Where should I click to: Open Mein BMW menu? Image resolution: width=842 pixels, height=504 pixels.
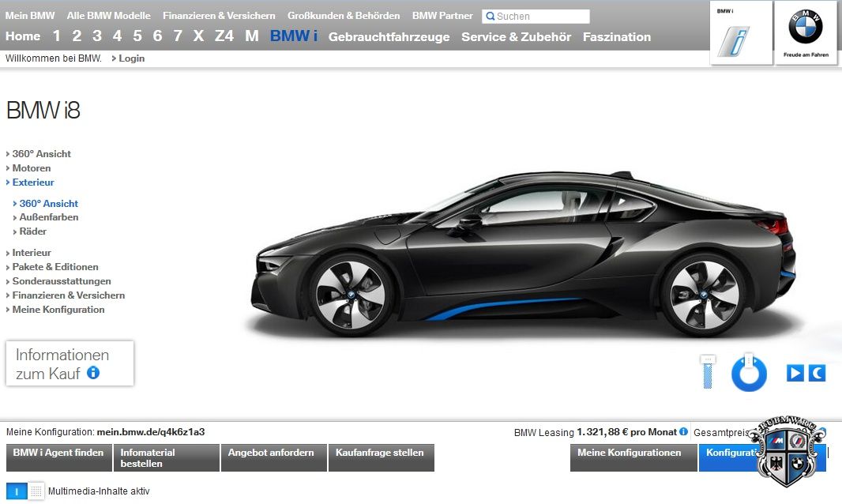pos(30,16)
